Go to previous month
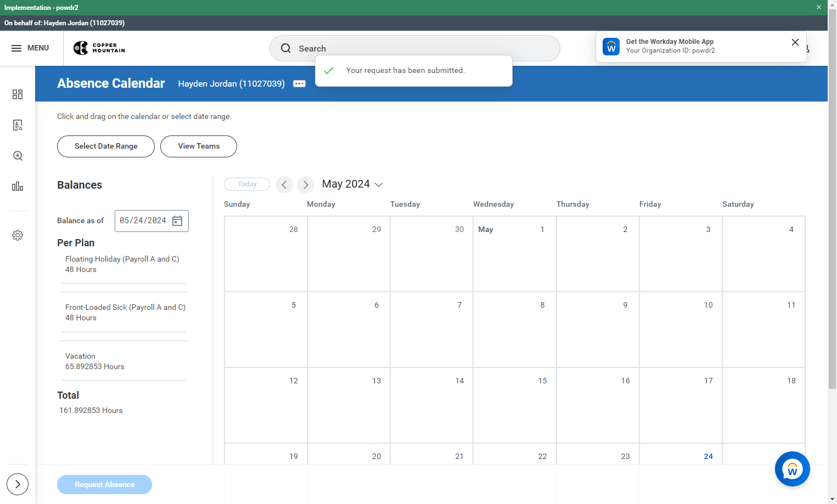The image size is (837, 504). pyautogui.click(x=284, y=185)
